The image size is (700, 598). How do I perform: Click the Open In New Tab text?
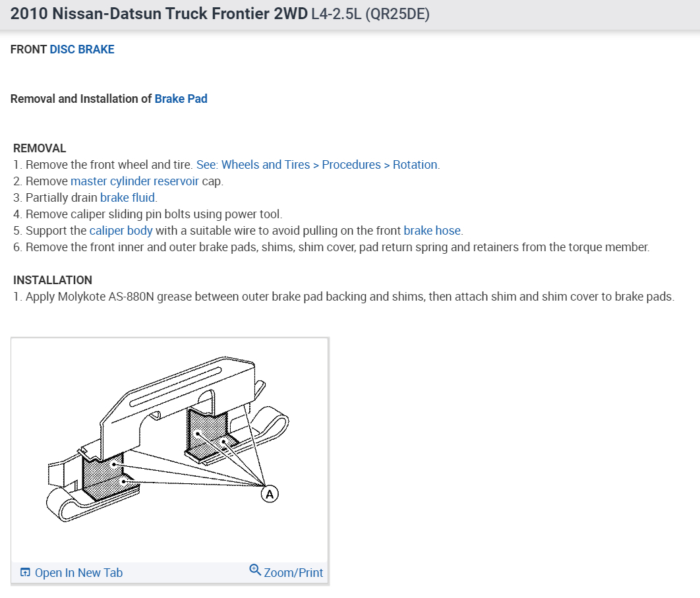coord(78,573)
